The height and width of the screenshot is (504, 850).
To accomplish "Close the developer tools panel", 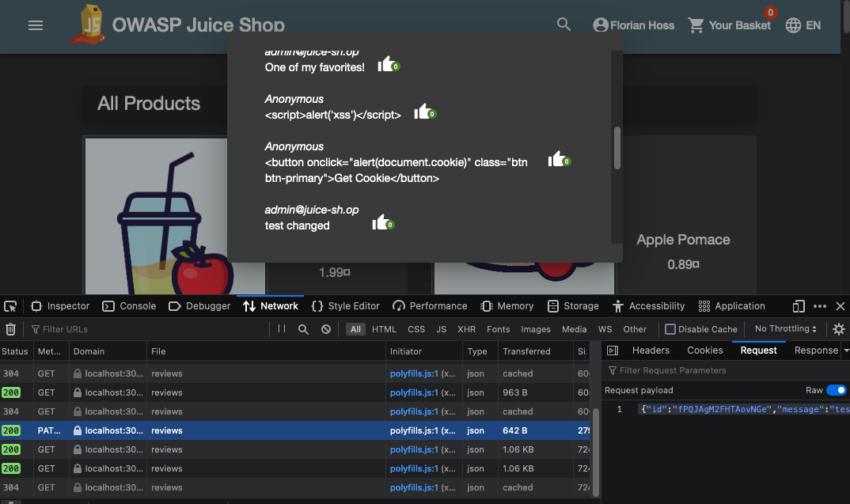I will tap(841, 306).
